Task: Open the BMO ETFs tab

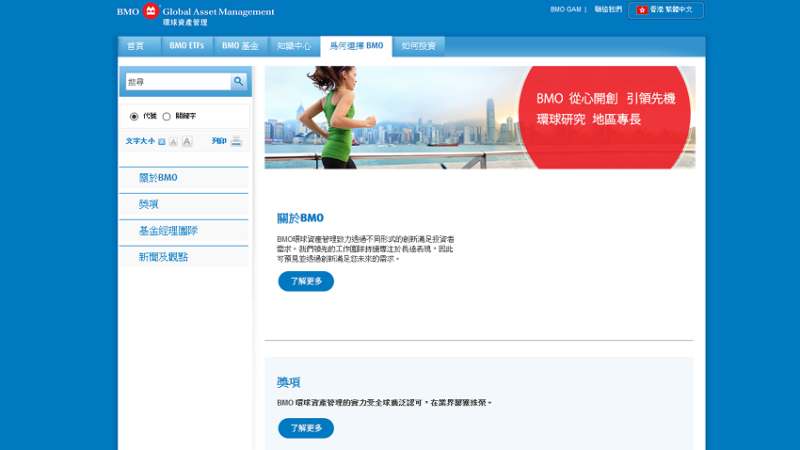Action: [x=187, y=46]
